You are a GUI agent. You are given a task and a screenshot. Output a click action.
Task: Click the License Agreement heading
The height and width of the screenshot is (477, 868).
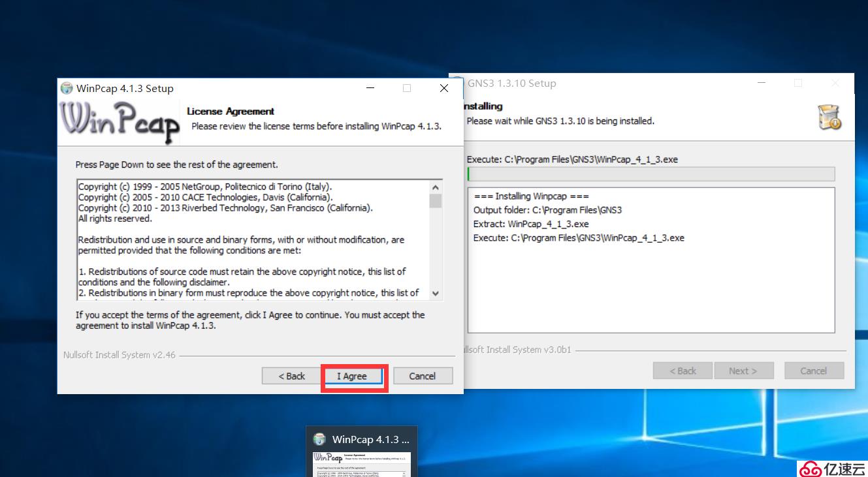pos(231,111)
